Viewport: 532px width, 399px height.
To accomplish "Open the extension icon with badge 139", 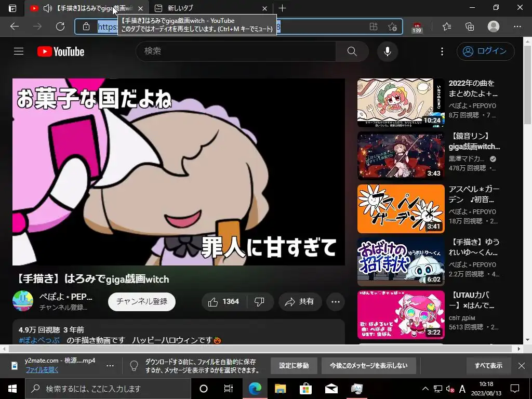I will point(417,27).
